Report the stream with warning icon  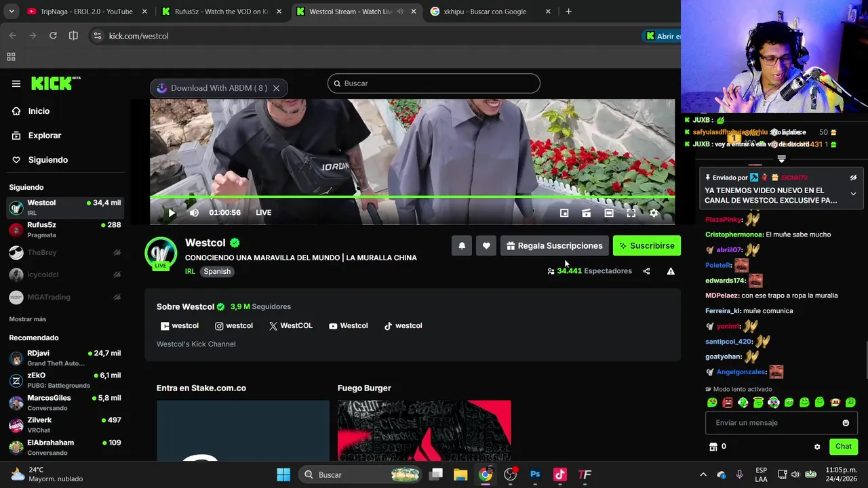click(671, 271)
